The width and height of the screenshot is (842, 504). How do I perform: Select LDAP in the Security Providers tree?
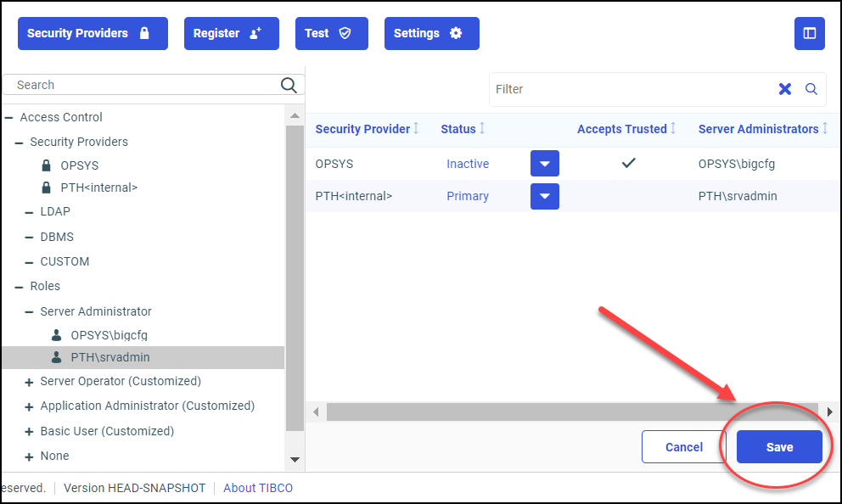[x=57, y=211]
